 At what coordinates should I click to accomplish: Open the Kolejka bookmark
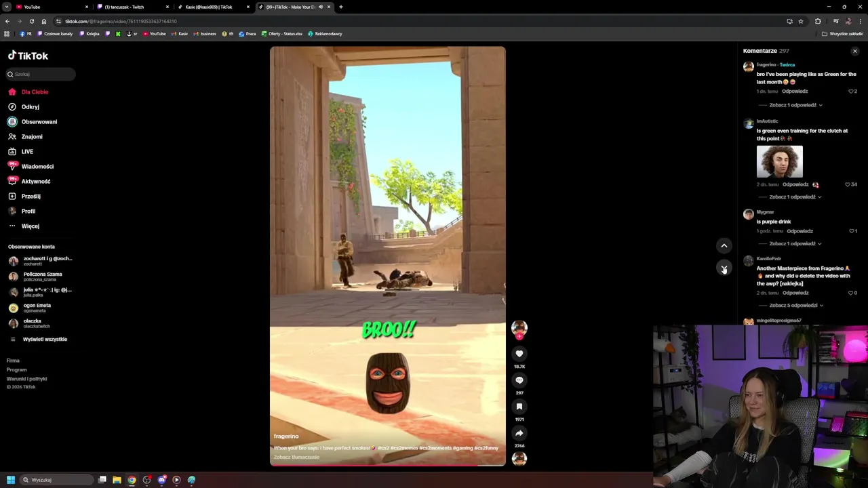pos(90,34)
